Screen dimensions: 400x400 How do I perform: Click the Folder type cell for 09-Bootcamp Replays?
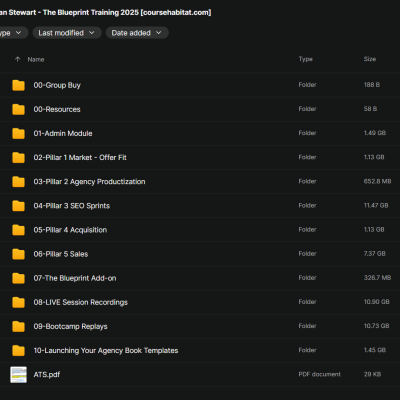(x=307, y=326)
